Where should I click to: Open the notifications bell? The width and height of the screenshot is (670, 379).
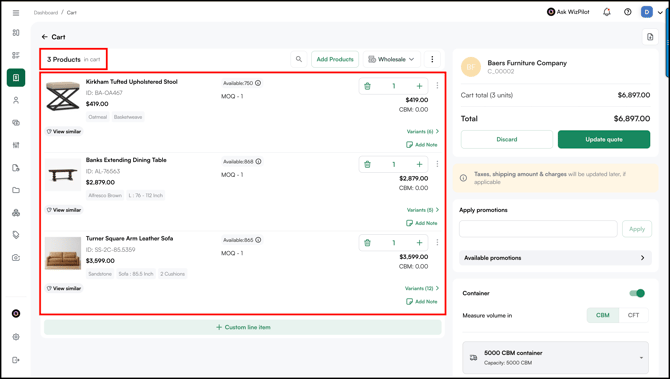(607, 12)
